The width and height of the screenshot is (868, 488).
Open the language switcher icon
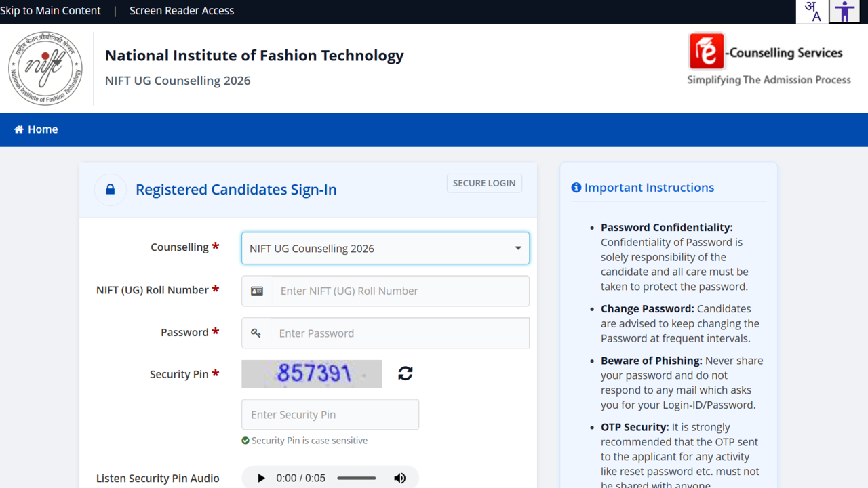tap(812, 12)
